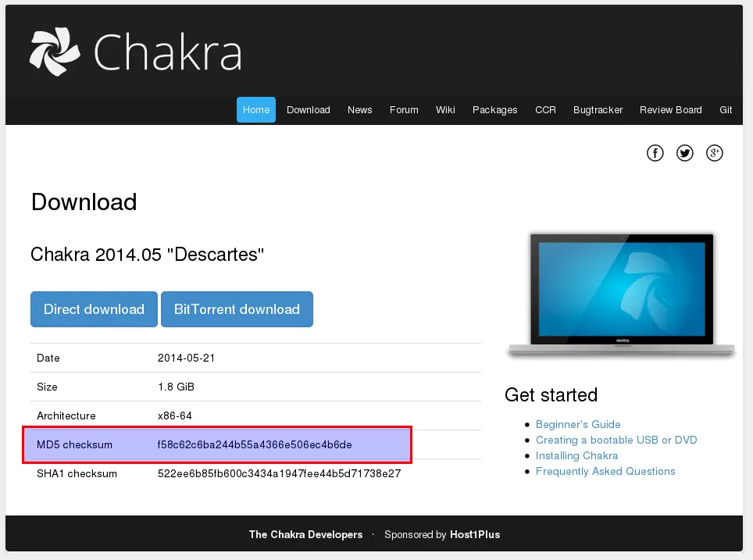Open the Bugtracker navigation link
The width and height of the screenshot is (753, 560).
click(598, 110)
